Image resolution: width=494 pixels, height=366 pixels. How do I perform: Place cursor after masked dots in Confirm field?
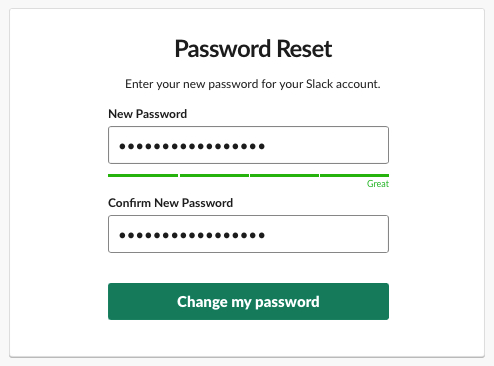click(266, 235)
